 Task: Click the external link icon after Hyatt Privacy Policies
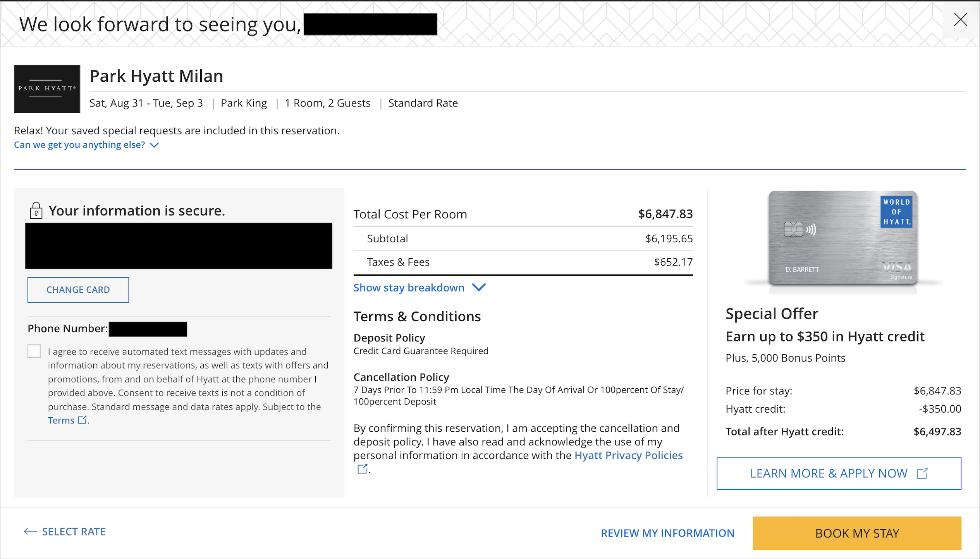pyautogui.click(x=362, y=469)
